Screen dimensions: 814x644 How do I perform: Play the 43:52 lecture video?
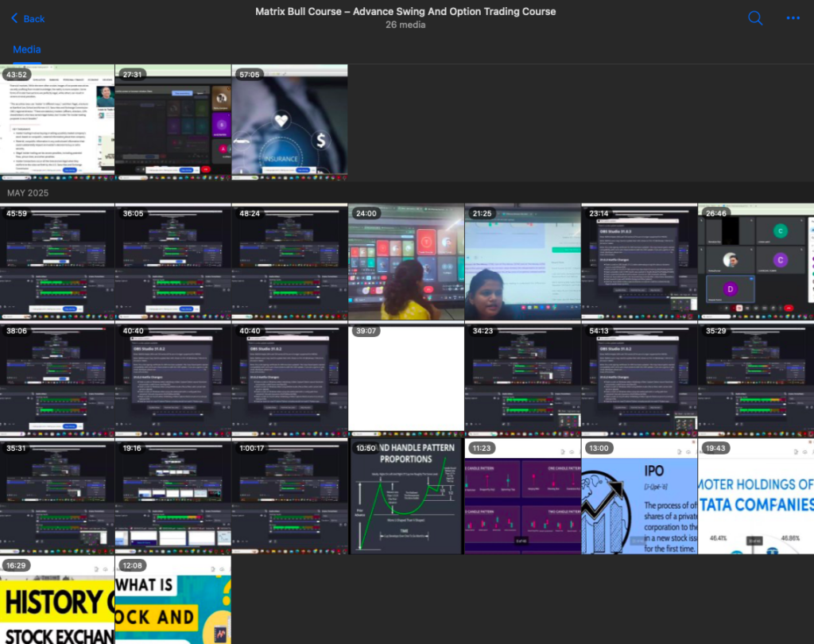(57, 121)
